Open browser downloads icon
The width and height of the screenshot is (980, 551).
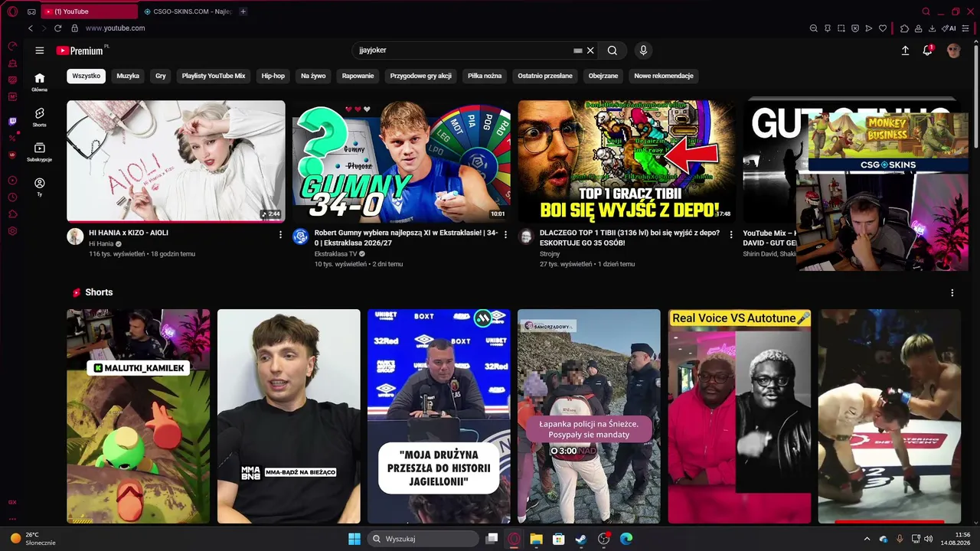point(932,28)
